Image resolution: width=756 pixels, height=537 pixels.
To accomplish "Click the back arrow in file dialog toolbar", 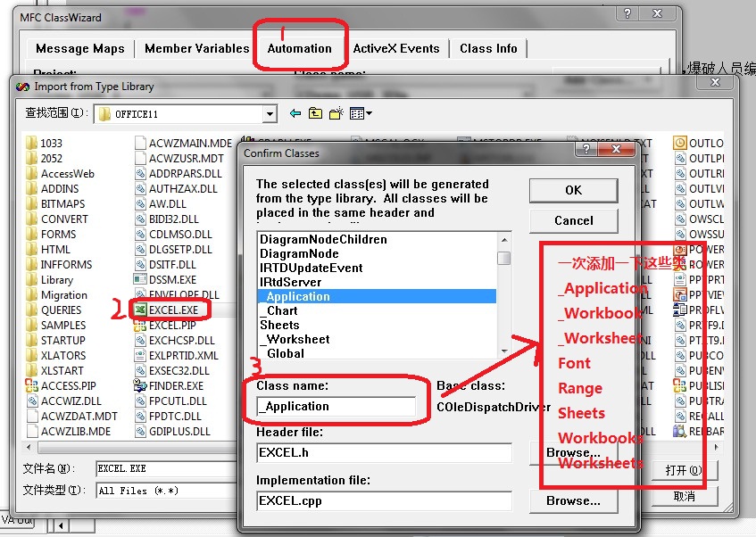I will tap(295, 114).
